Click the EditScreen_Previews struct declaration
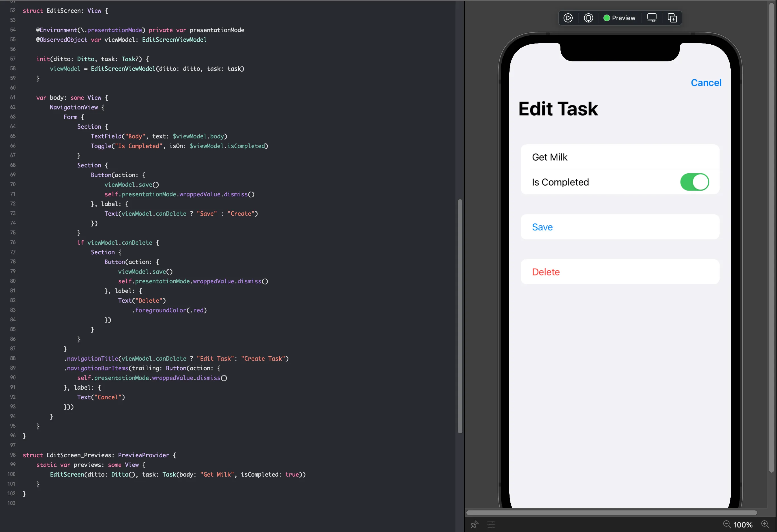 pos(99,455)
